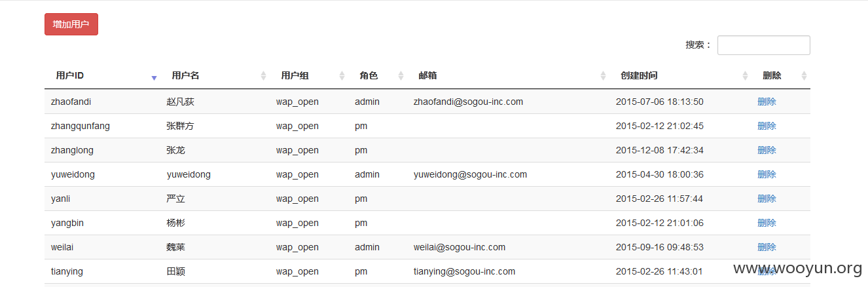Sort by 创建时间 using its arrows
The height and width of the screenshot is (287, 868).
pyautogui.click(x=745, y=76)
